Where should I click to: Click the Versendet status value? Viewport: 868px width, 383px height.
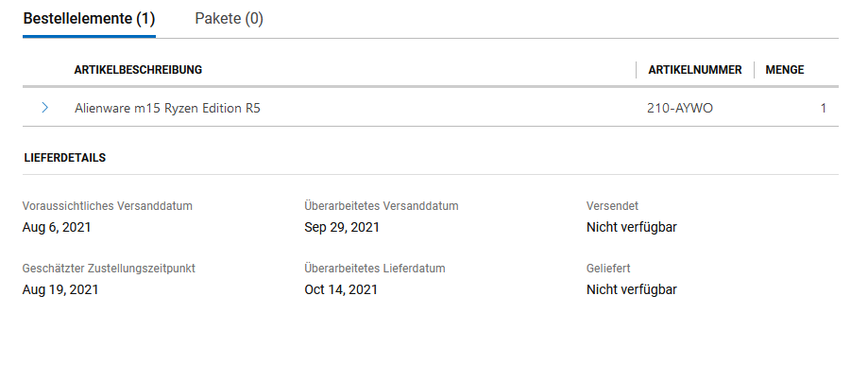tap(631, 227)
